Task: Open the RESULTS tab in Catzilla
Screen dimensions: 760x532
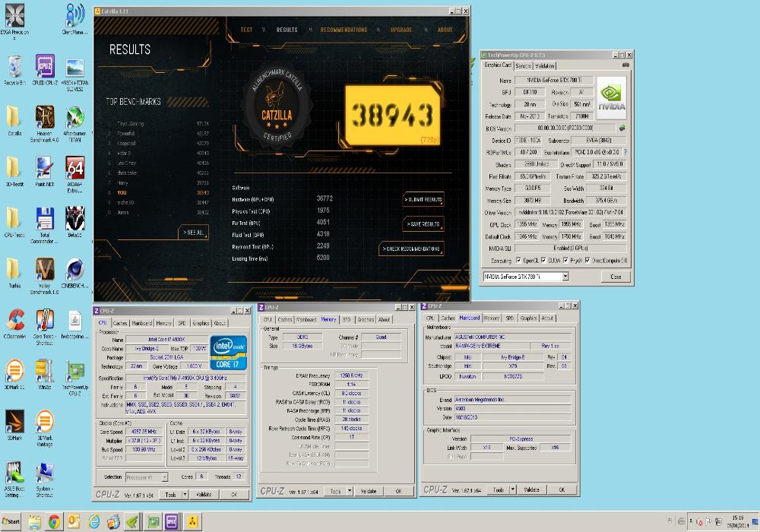Action: click(287, 30)
